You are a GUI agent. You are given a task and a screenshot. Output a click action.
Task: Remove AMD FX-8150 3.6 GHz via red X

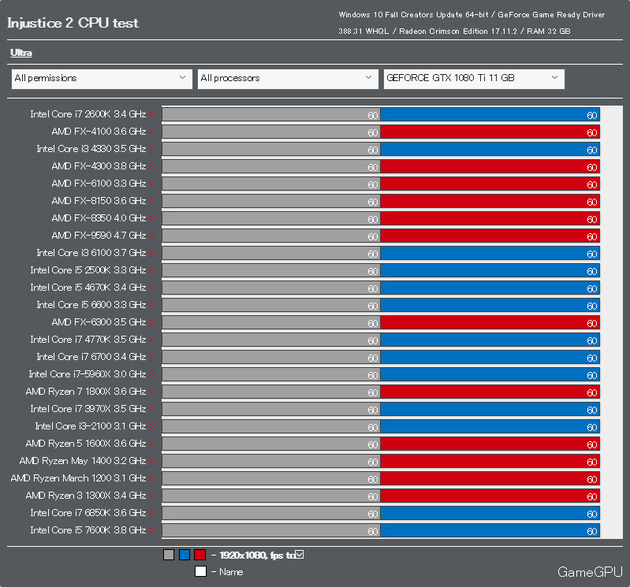[x=152, y=201]
